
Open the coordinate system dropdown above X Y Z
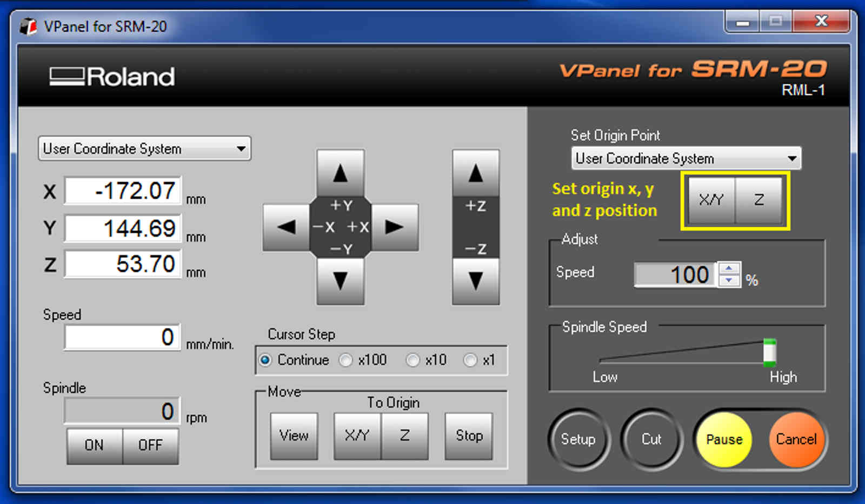(144, 149)
